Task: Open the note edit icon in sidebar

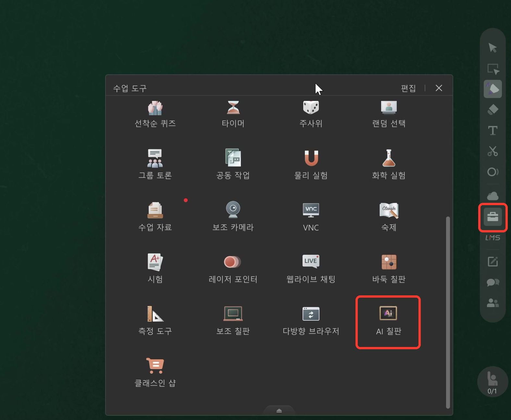Action: (x=493, y=261)
